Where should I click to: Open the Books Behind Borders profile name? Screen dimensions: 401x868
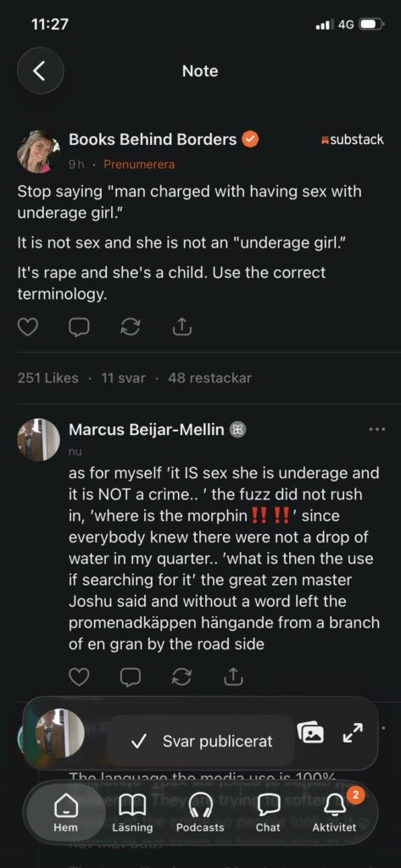[153, 140]
